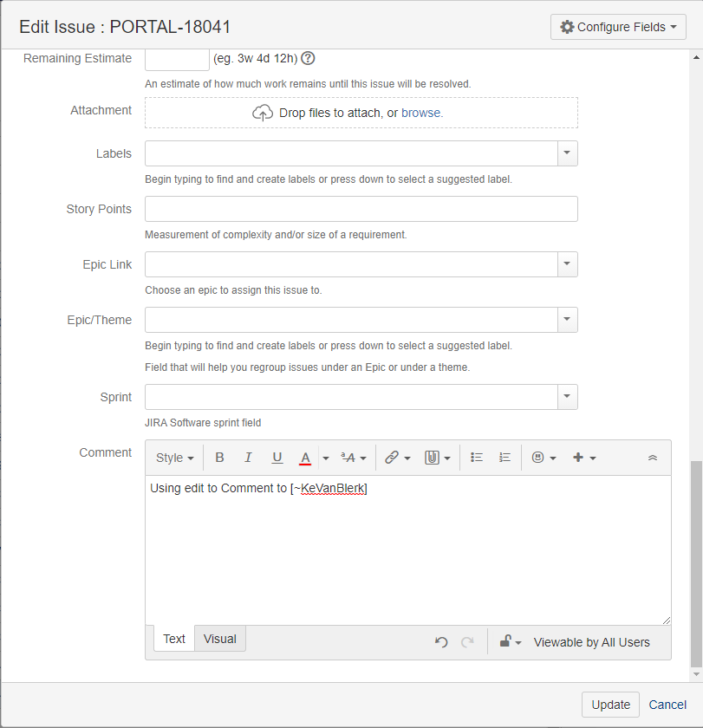
Task: Apply italic formatting to comment text
Action: coord(249,457)
